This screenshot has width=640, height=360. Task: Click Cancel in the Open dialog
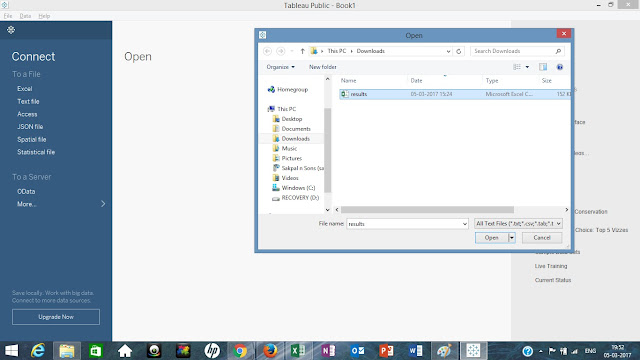(x=542, y=238)
